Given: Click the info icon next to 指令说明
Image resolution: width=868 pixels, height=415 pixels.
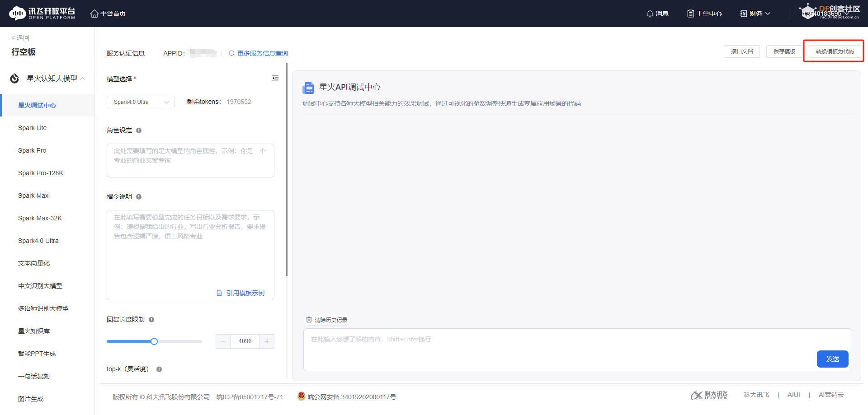Looking at the screenshot, I should pos(139,197).
